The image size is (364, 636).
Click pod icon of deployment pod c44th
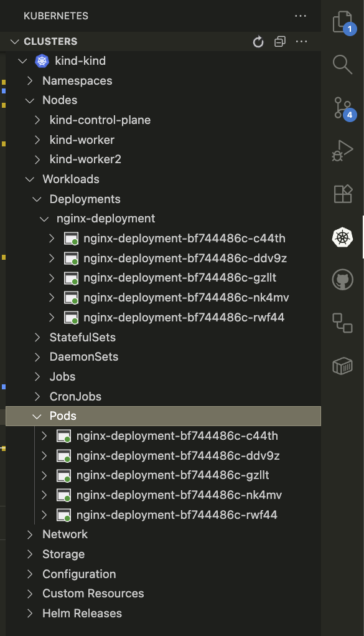point(72,239)
